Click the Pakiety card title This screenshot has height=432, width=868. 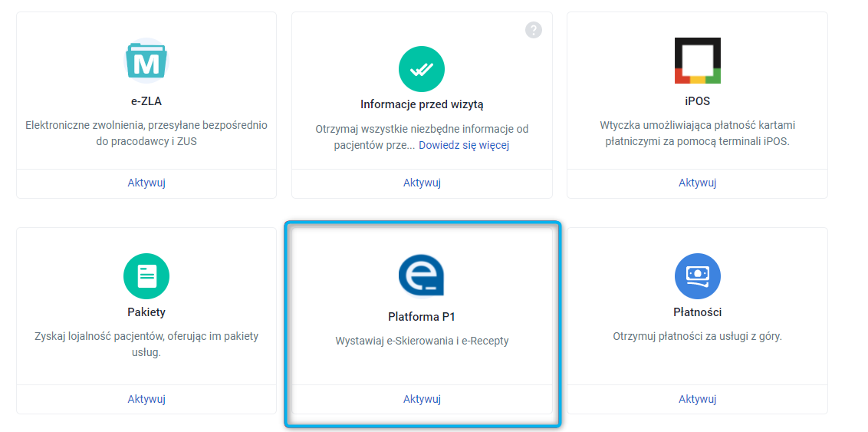coord(146,312)
